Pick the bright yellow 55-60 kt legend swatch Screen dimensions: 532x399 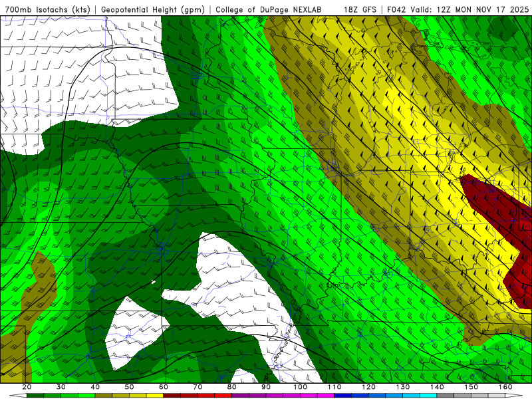[x=155, y=396]
